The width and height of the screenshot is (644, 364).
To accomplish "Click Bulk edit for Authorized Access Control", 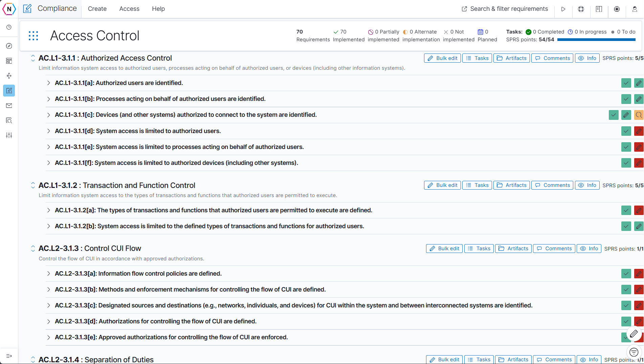I will click(442, 58).
